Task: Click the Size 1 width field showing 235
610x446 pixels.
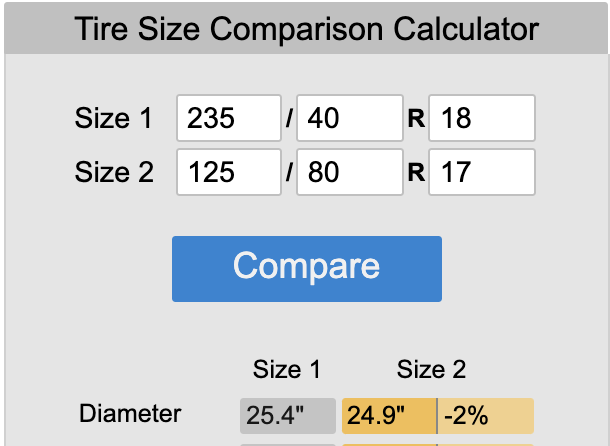Action: 229,118
